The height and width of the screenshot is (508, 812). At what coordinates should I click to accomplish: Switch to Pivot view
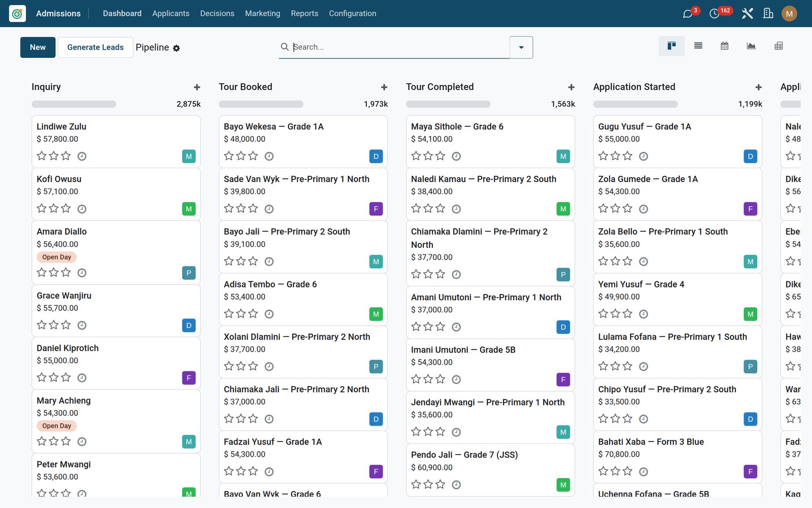pyautogui.click(x=779, y=46)
